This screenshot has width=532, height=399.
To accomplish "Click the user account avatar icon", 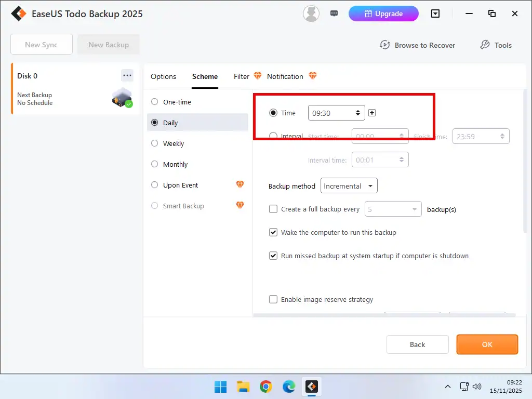I will coord(311,14).
